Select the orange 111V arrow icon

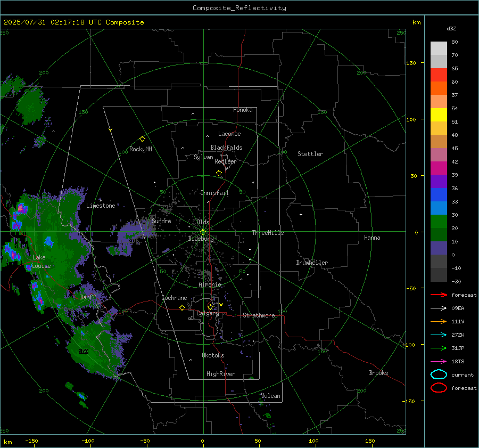click(439, 321)
